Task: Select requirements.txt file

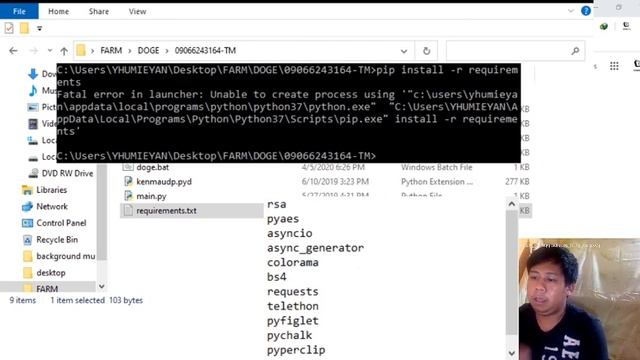Action: (166, 211)
